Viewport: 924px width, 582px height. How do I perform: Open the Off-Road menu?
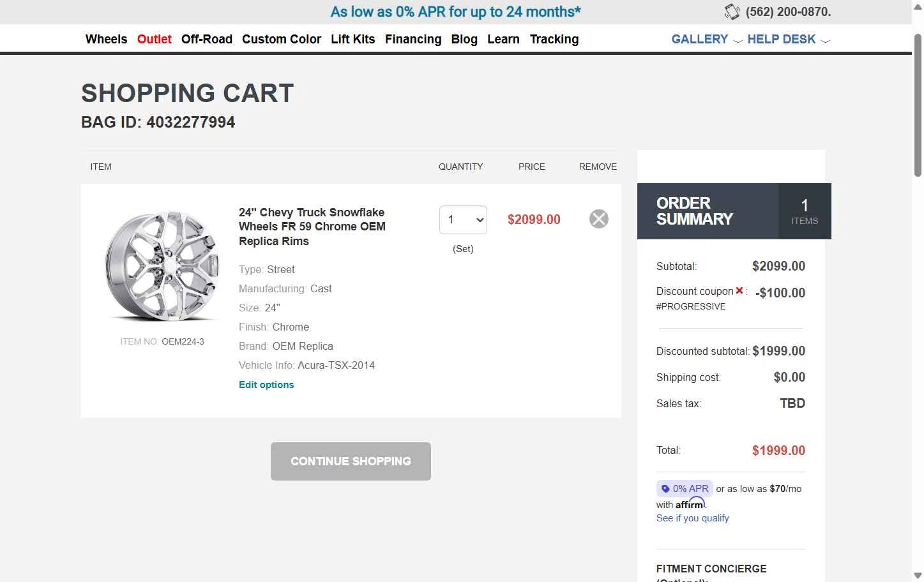[x=206, y=40]
